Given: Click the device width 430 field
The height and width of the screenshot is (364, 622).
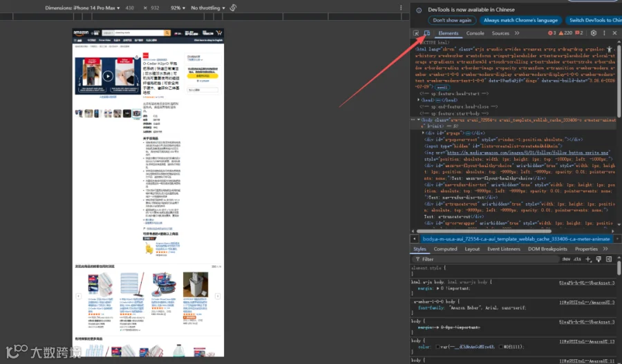Looking at the screenshot, I should click(x=130, y=8).
